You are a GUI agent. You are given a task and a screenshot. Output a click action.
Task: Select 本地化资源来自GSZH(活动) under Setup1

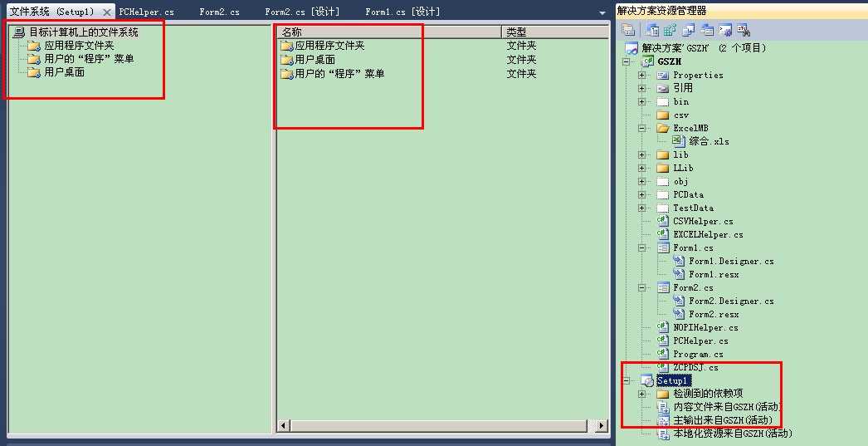click(x=733, y=434)
